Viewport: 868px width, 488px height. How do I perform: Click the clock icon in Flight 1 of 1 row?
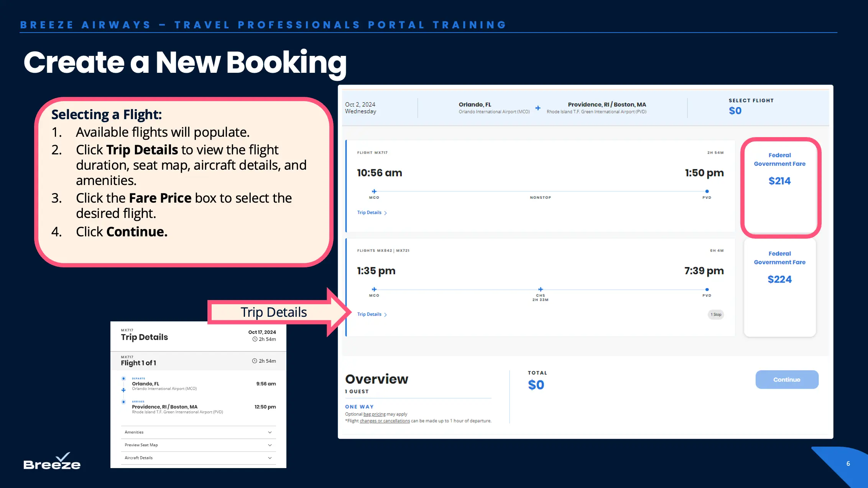click(255, 361)
